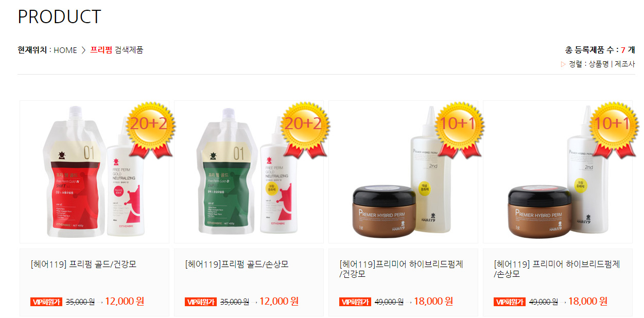The height and width of the screenshot is (318, 644).
Task: Open 프리미어 하이브리드펌제/건강모 title link
Action: click(402, 269)
